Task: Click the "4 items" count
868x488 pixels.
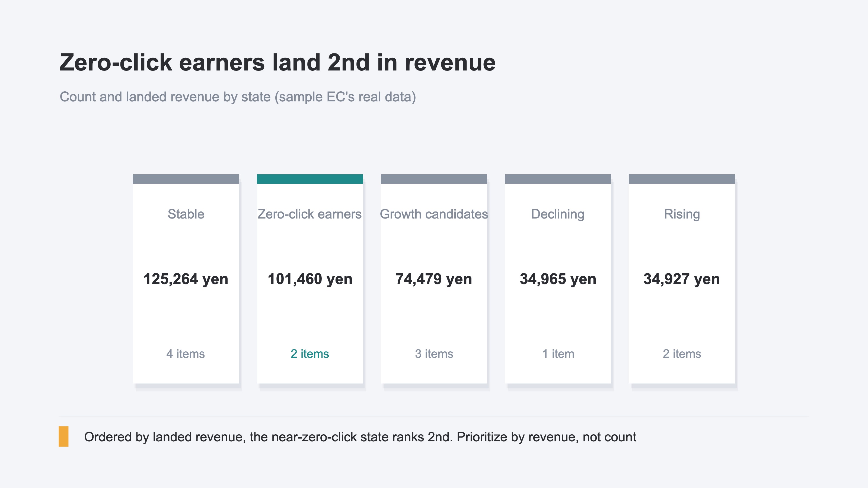Action: click(x=186, y=354)
